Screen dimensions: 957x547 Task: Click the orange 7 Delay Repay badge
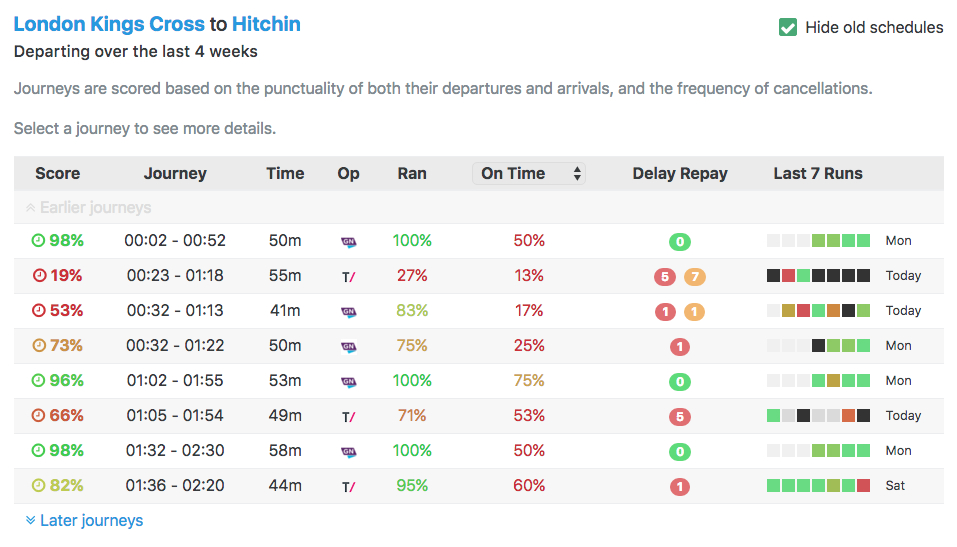pyautogui.click(x=695, y=277)
